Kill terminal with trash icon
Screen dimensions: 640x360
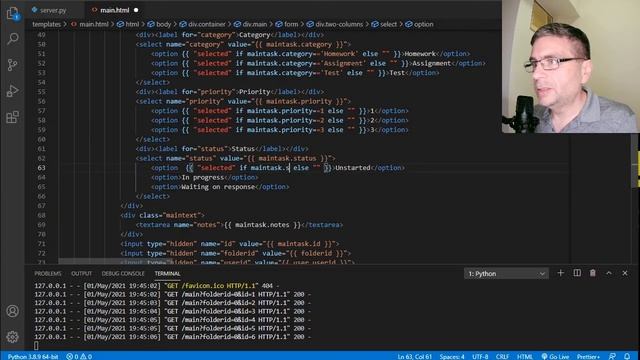point(593,273)
